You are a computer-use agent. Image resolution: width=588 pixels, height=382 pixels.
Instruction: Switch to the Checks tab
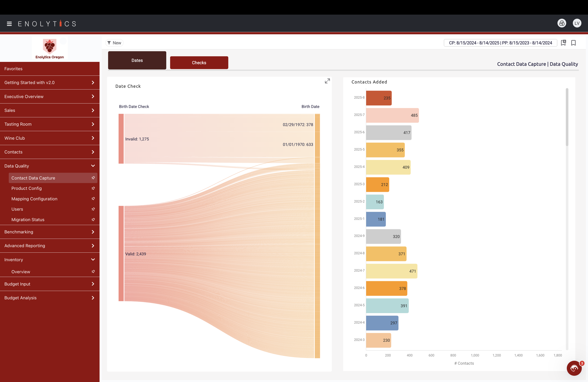click(x=199, y=63)
